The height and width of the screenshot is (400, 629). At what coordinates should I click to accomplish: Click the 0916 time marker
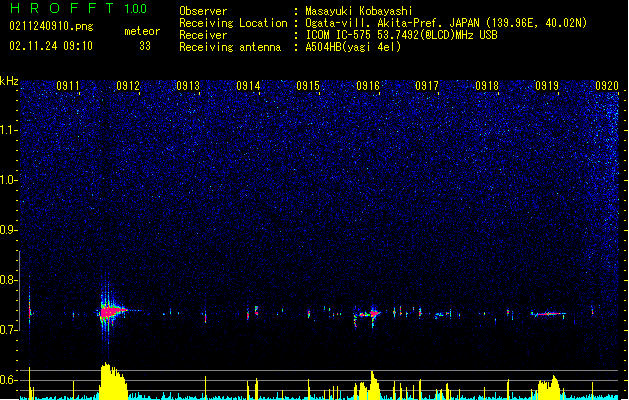pos(368,86)
